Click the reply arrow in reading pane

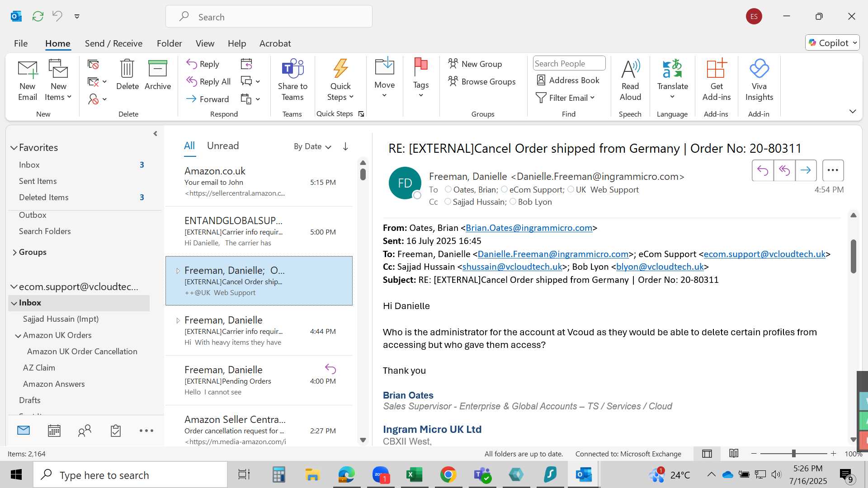(x=763, y=170)
